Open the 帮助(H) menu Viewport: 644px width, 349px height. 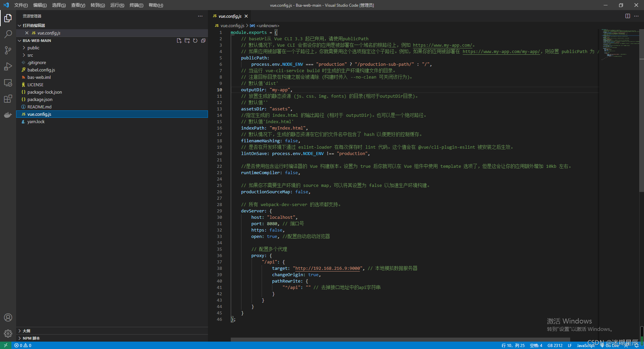(156, 5)
